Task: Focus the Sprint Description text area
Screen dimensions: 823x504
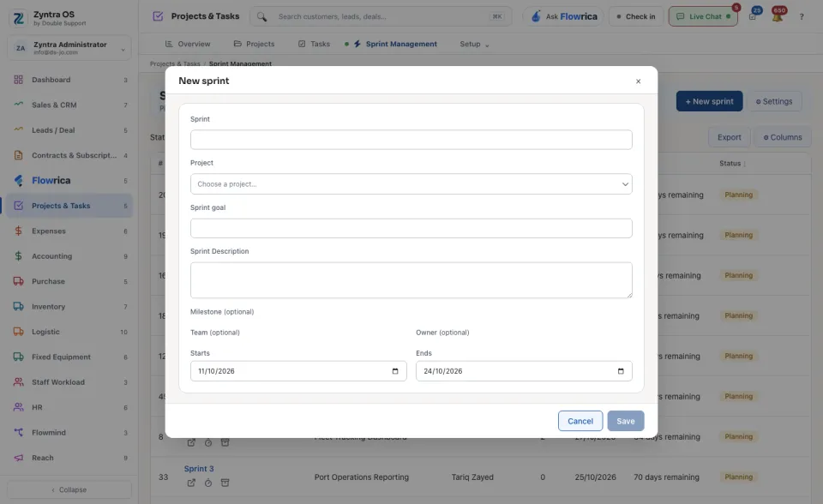Action: (411, 280)
